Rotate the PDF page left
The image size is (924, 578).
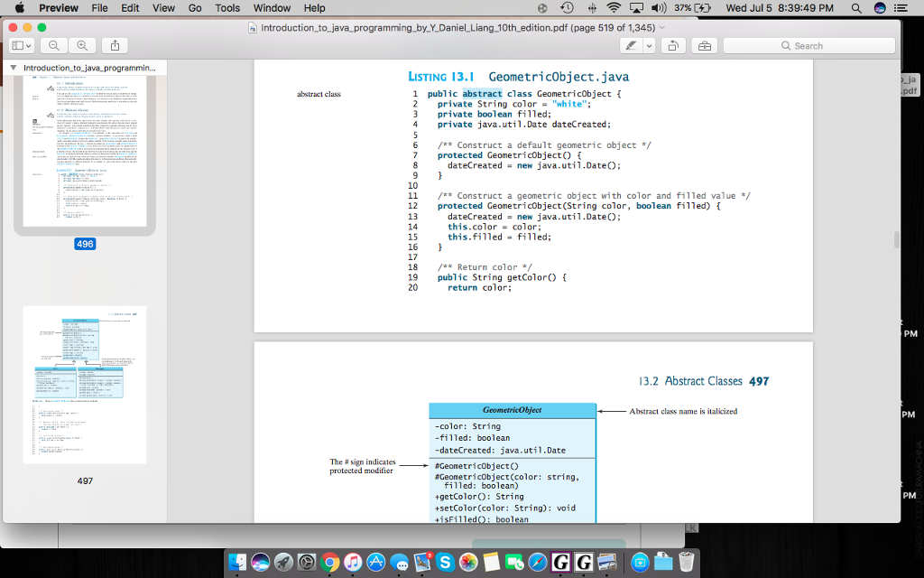click(x=672, y=45)
